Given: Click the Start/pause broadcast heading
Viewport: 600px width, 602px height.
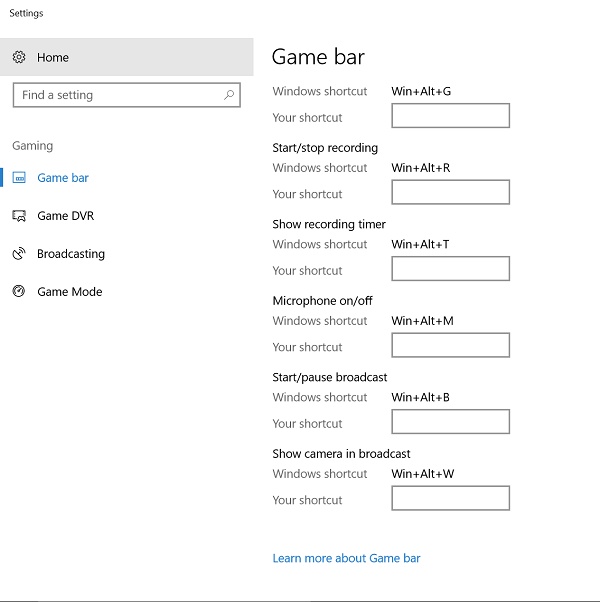Looking at the screenshot, I should (330, 377).
